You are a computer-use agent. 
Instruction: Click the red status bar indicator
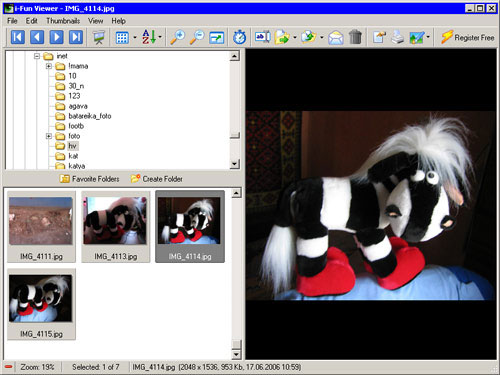9,367
